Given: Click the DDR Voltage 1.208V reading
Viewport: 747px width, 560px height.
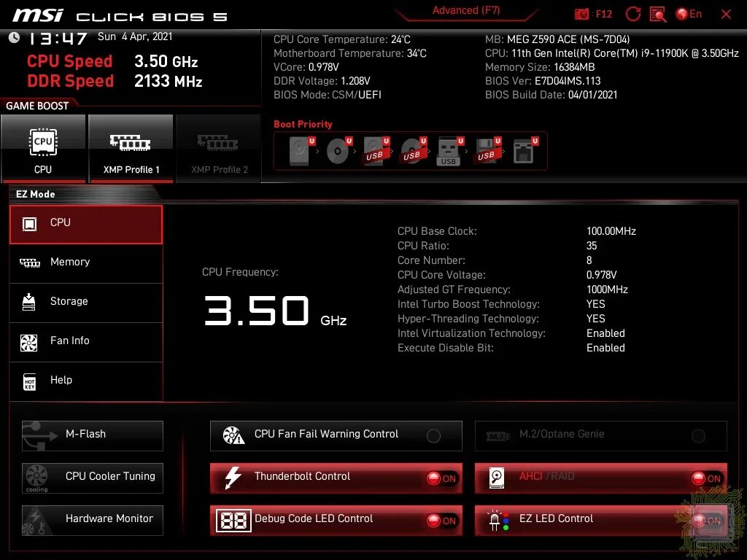Looking at the screenshot, I should [x=322, y=81].
